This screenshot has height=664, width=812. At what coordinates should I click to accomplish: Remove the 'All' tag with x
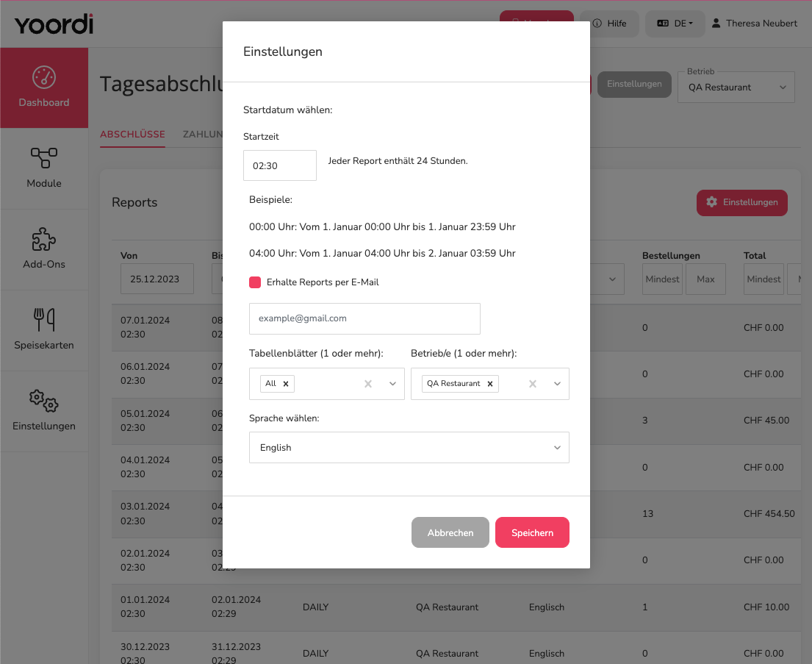tap(285, 384)
